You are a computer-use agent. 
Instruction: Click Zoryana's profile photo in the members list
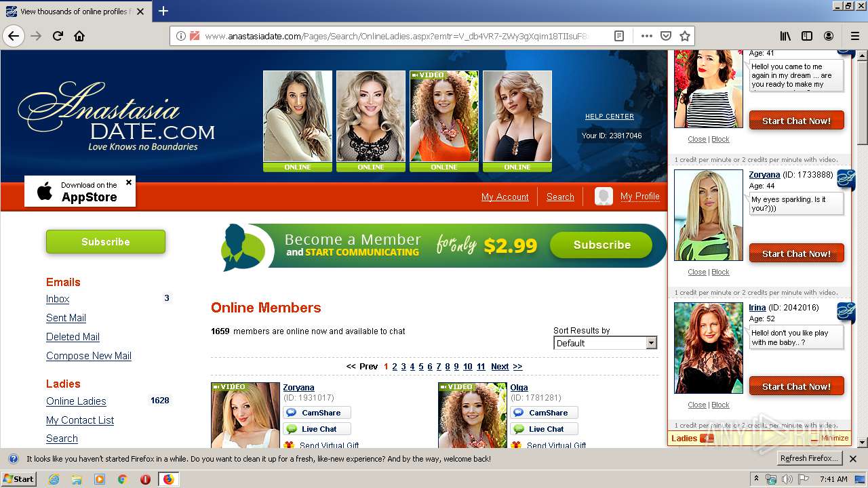[245, 415]
